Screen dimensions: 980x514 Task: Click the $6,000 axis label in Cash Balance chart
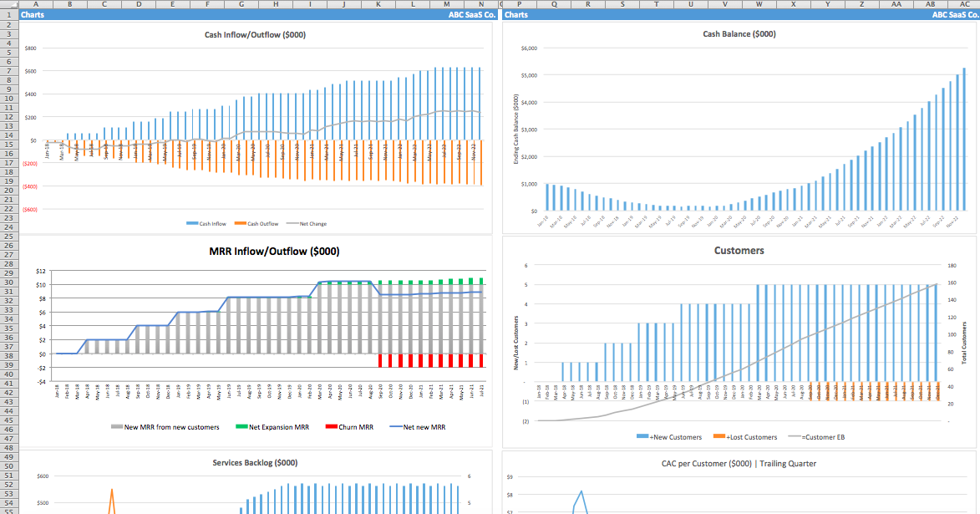529,48
